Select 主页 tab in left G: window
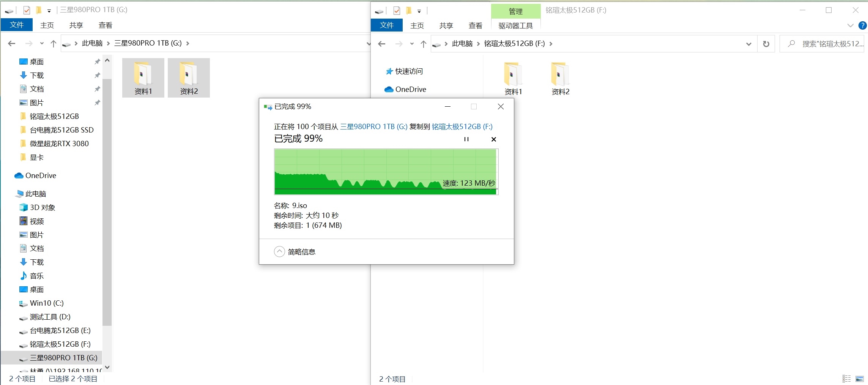The height and width of the screenshot is (385, 868). tap(47, 25)
